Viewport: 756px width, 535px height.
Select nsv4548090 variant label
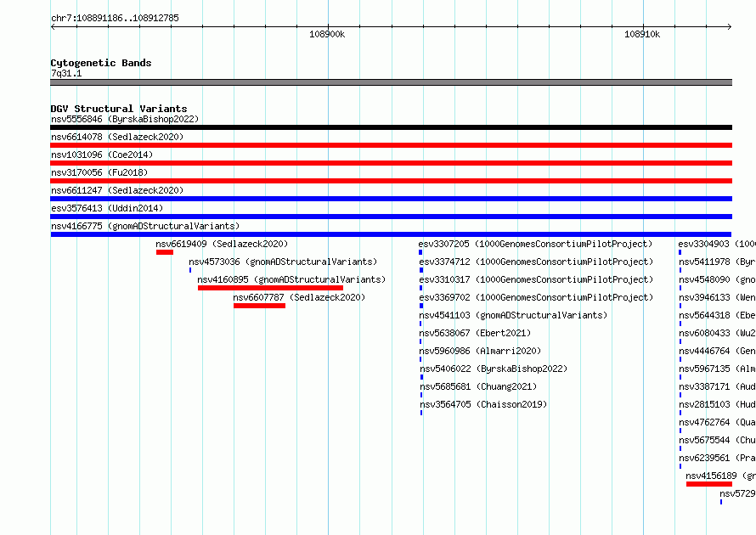(x=717, y=279)
